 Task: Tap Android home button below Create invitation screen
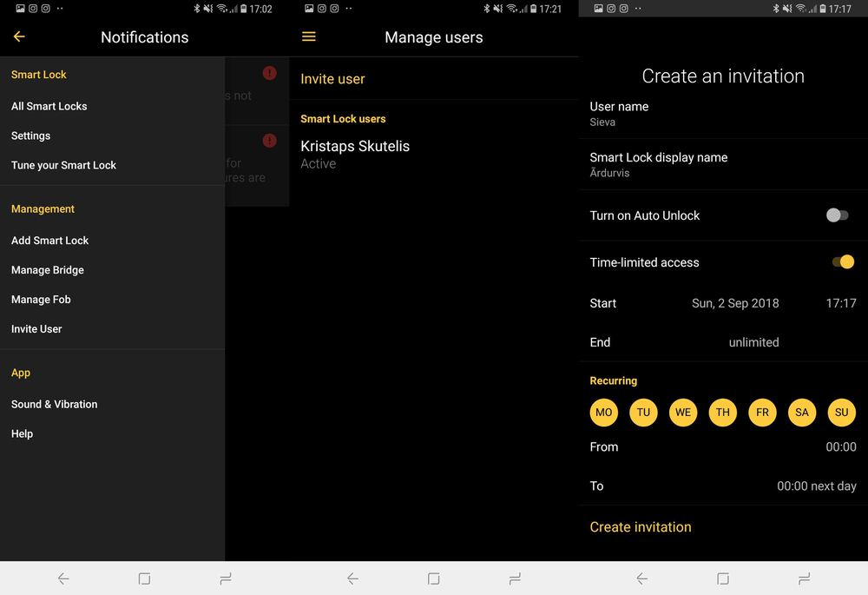point(723,579)
